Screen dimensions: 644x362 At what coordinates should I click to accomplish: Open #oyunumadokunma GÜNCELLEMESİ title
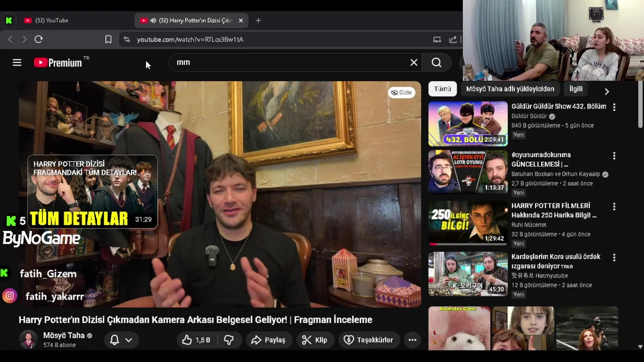click(x=541, y=159)
